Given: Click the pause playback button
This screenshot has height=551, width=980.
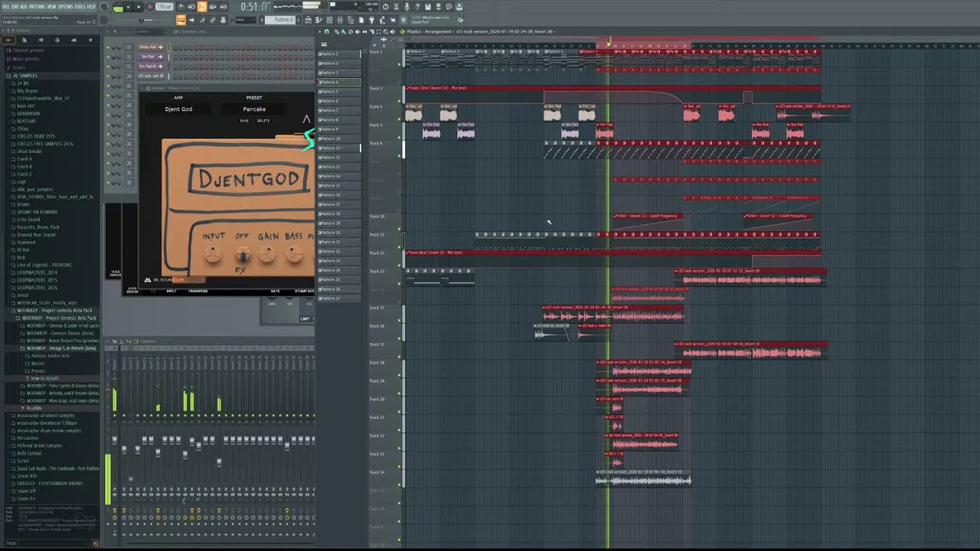Looking at the screenshot, I should [x=129, y=7].
